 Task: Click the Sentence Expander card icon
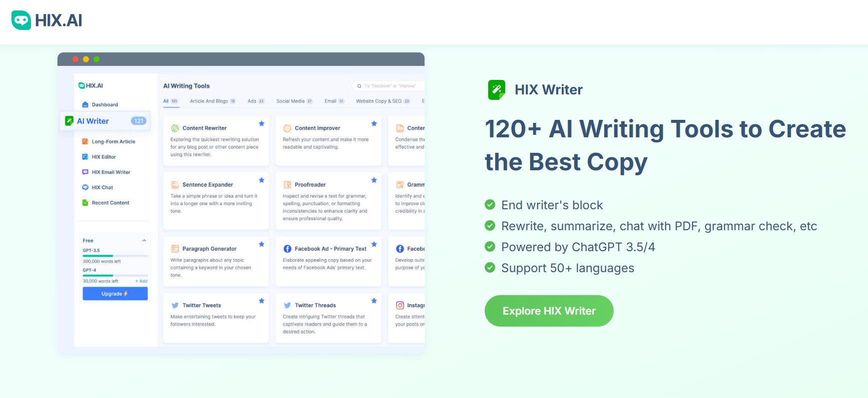175,185
